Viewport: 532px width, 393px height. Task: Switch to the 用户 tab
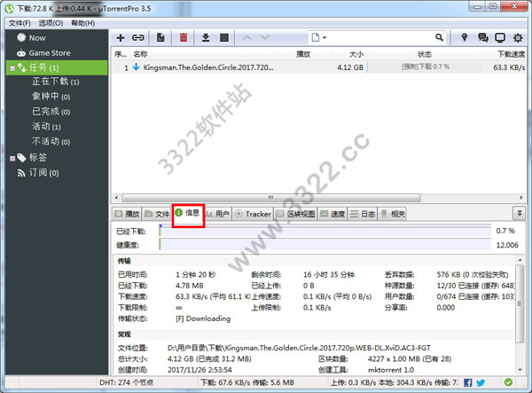click(218, 214)
